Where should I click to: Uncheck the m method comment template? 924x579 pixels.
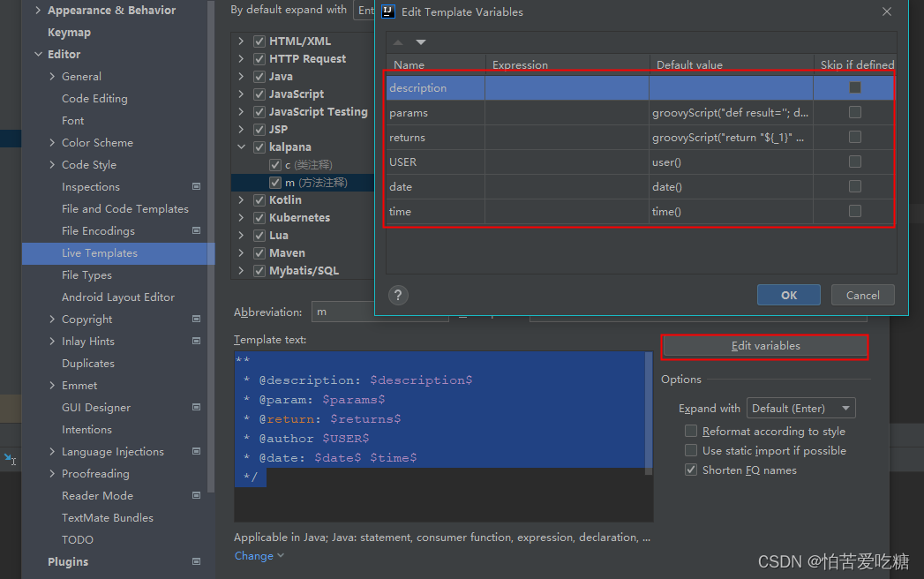point(275,182)
